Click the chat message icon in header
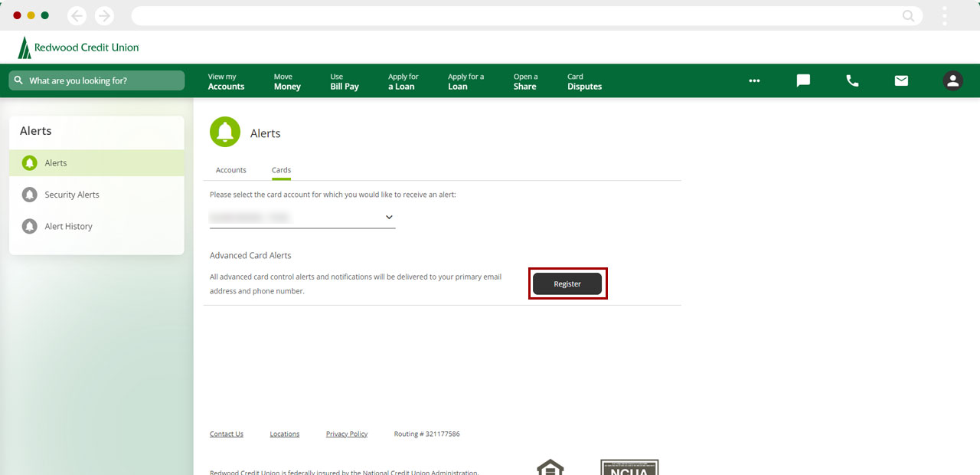 pos(803,80)
